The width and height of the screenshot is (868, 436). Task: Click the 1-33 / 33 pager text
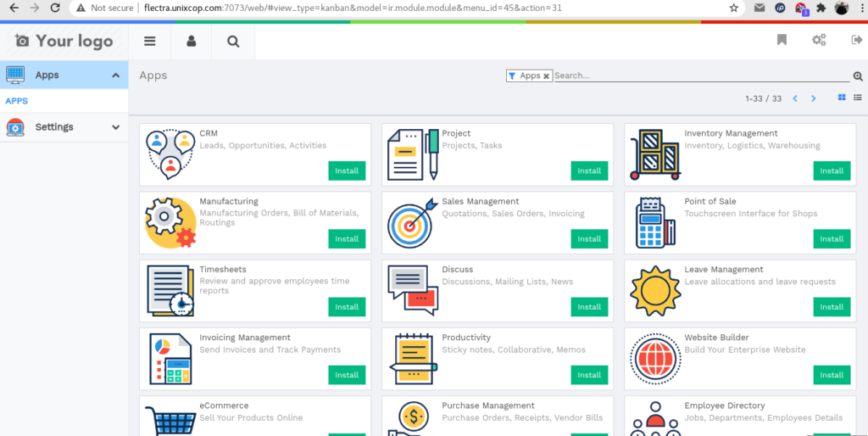point(764,98)
